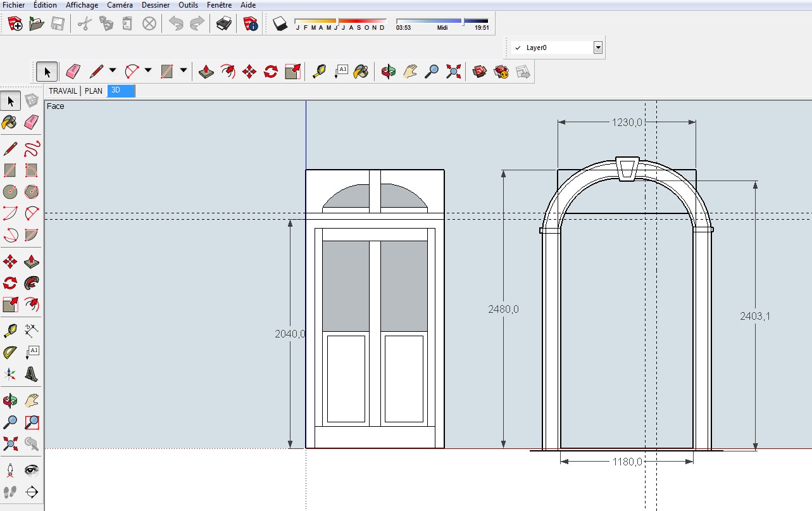Click the Face view label in viewport
This screenshot has width=812, height=511.
56,106
